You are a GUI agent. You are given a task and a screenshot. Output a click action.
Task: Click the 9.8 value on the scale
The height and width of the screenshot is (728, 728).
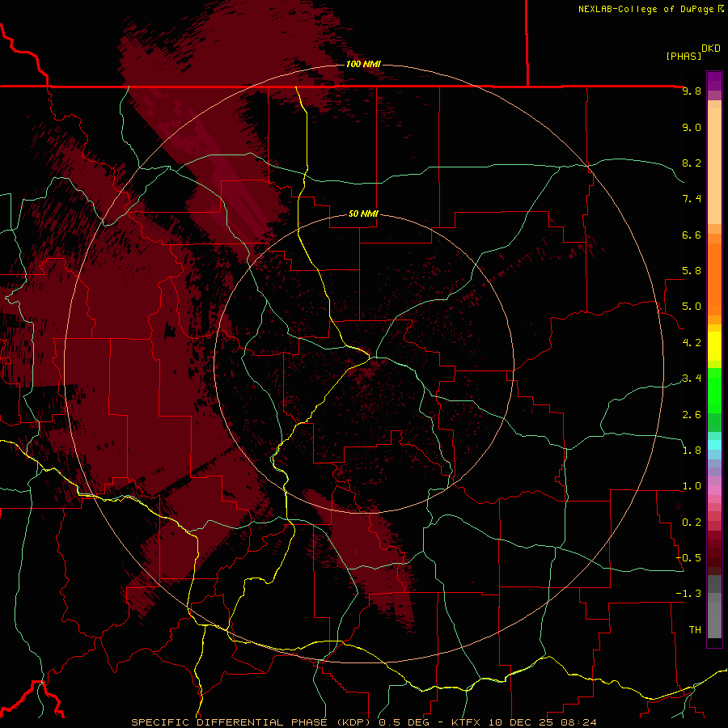click(692, 91)
